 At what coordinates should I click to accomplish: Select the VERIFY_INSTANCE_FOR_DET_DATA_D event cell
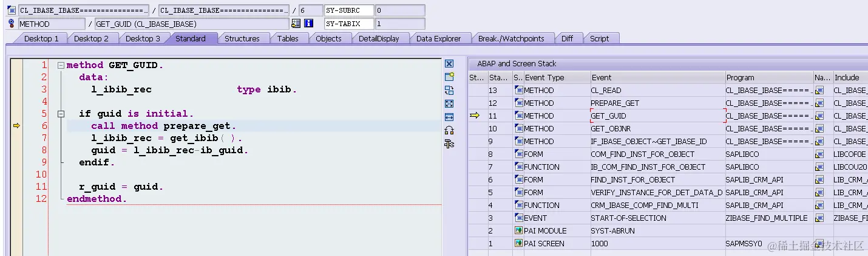point(658,192)
